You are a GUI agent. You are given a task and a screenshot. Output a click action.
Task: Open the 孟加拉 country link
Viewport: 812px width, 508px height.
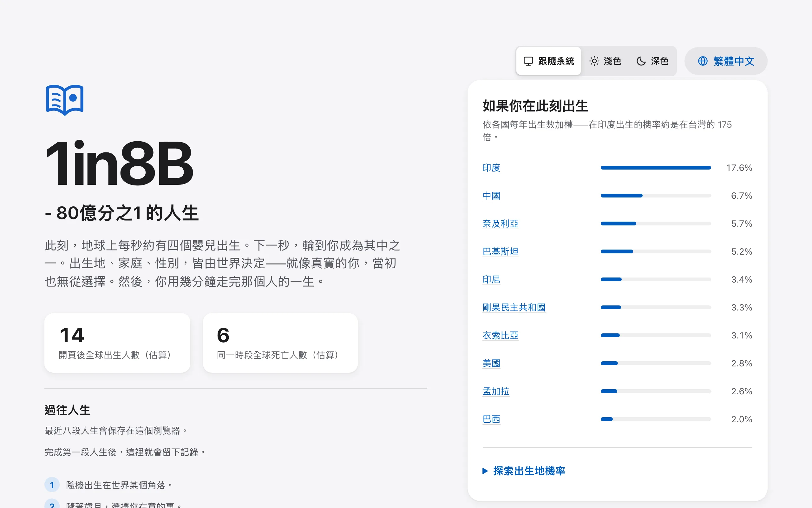pyautogui.click(x=496, y=391)
